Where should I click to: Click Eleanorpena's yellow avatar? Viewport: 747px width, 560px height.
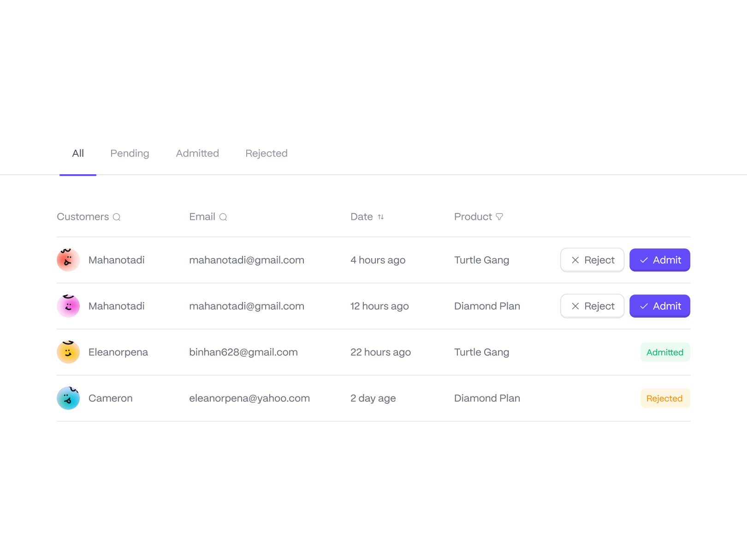click(68, 352)
